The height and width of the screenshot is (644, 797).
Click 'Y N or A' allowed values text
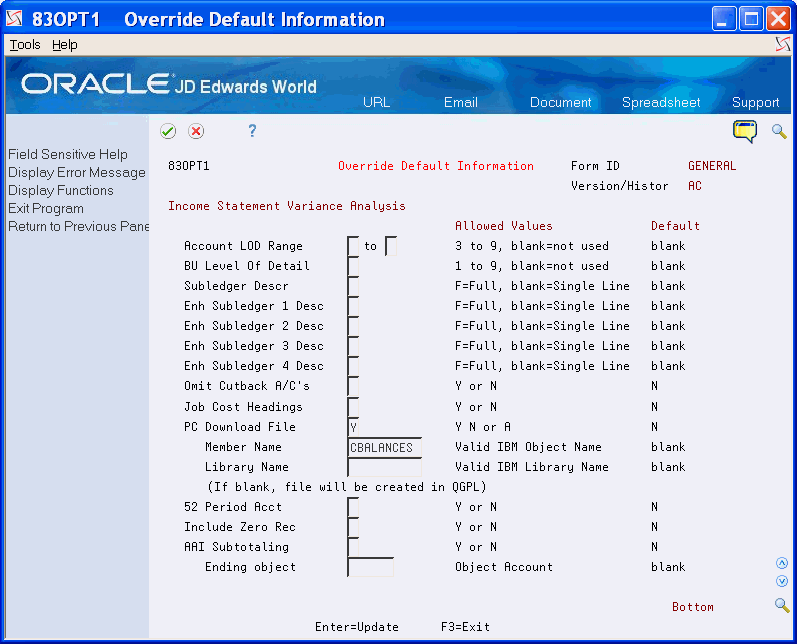482,427
